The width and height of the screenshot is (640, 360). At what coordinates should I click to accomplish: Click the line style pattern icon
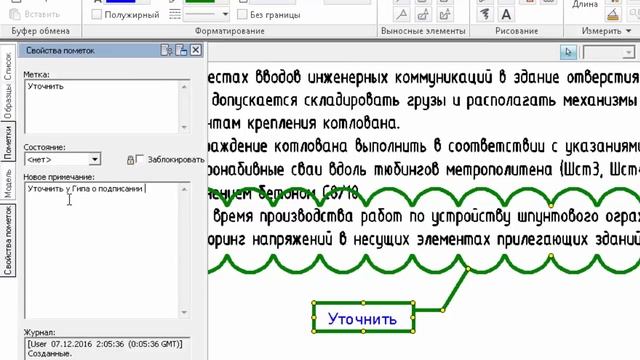pyautogui.click(x=175, y=15)
